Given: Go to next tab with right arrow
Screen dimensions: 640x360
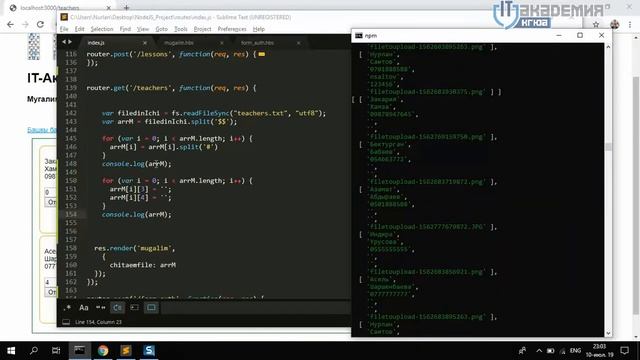Looking at the screenshot, I should click(70, 42).
